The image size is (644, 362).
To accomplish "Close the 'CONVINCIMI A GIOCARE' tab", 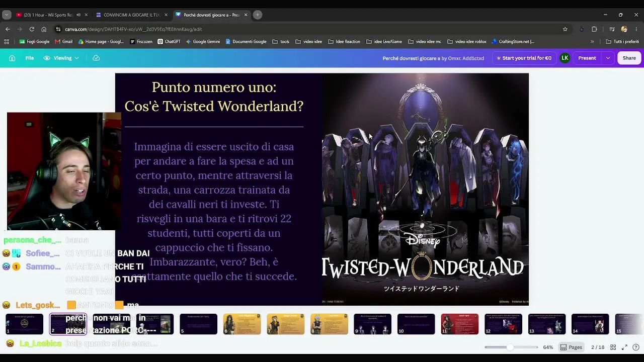I will tap(166, 15).
